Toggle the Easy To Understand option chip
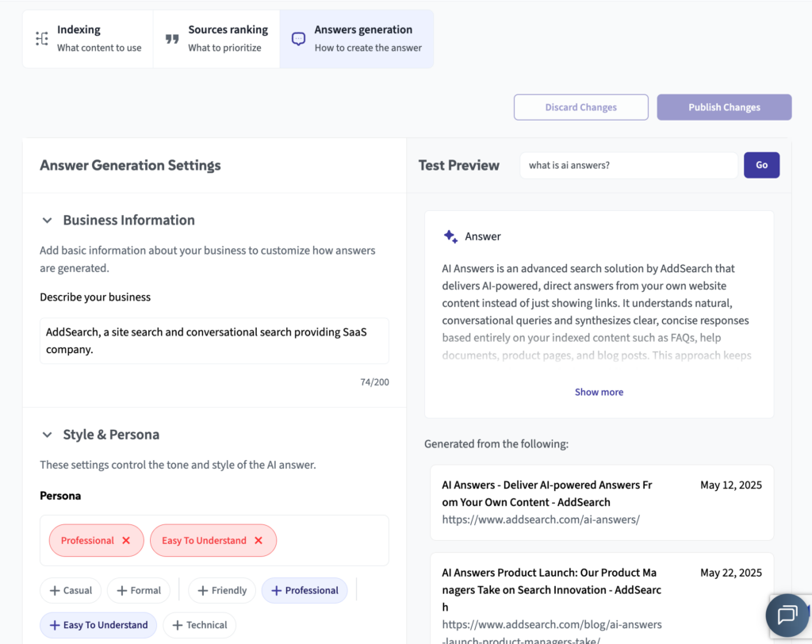 pyautogui.click(x=98, y=625)
